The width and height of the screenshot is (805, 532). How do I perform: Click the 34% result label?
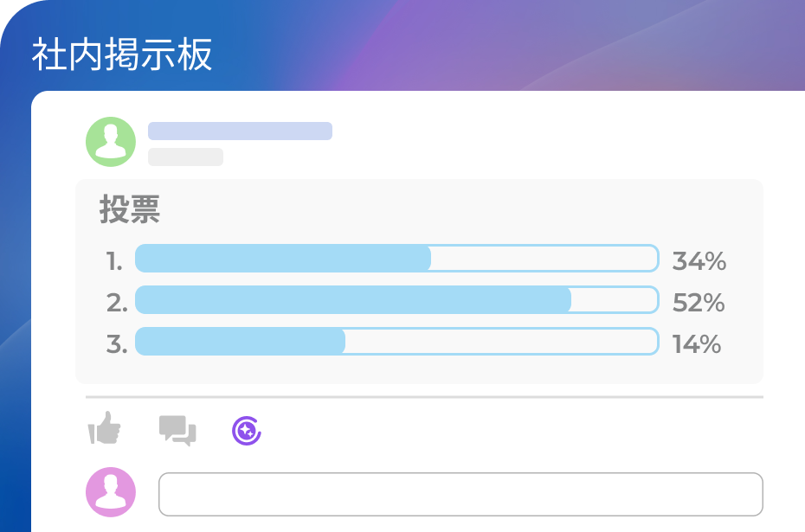click(x=699, y=260)
